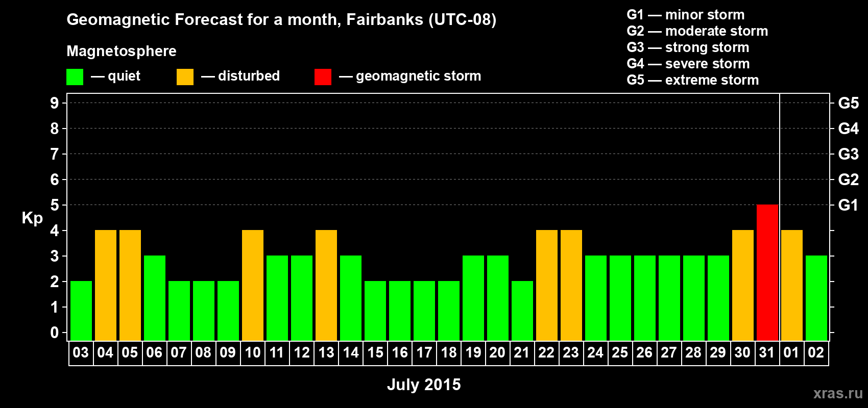Click the '0' value on the Kp axis
Image resolution: width=868 pixels, height=408 pixels.
[x=55, y=333]
